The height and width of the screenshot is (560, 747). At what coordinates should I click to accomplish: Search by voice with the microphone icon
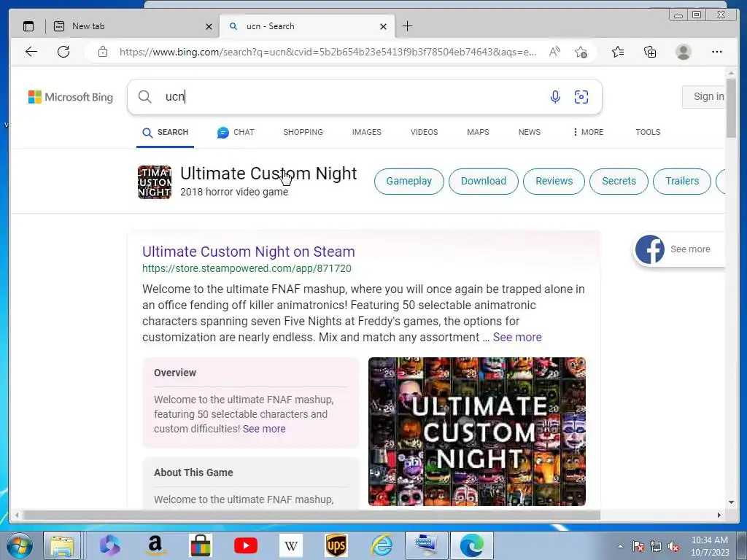click(x=555, y=97)
